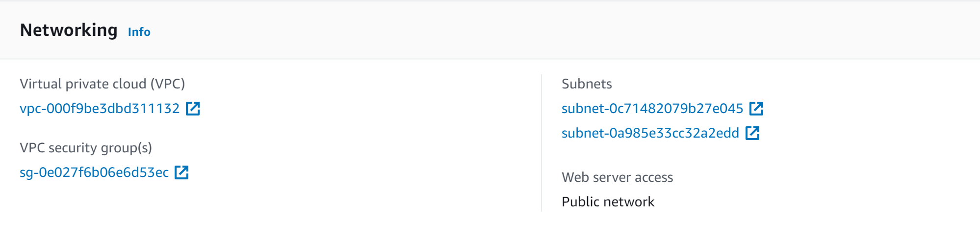Go to the subnet-0a985e33cc32a2edd link
This screenshot has height=229, width=980.
(650, 133)
